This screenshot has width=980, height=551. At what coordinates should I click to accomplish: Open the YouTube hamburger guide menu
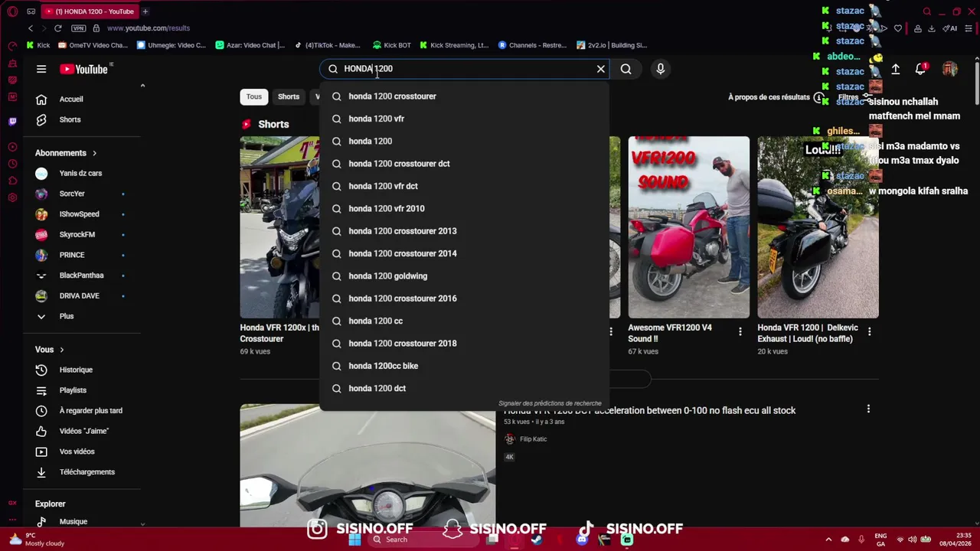click(41, 69)
